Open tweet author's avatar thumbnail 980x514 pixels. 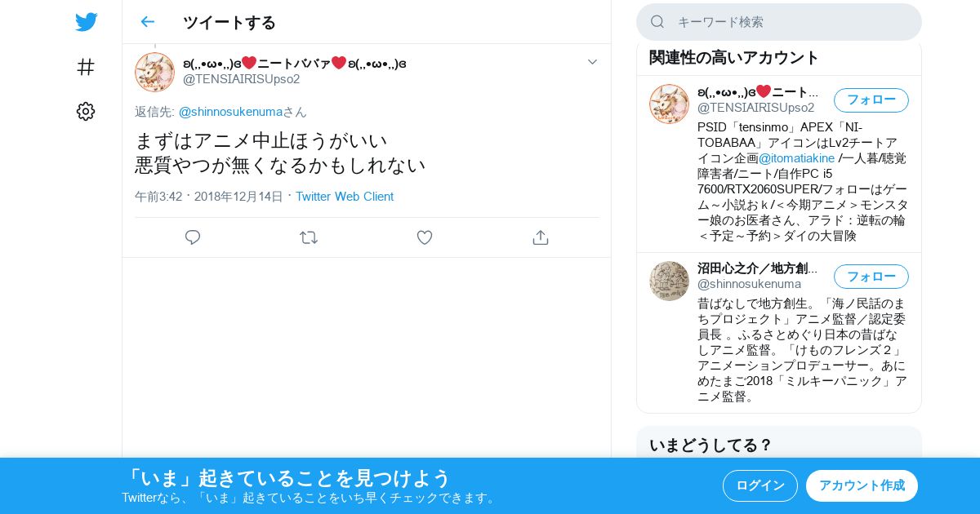pos(154,72)
